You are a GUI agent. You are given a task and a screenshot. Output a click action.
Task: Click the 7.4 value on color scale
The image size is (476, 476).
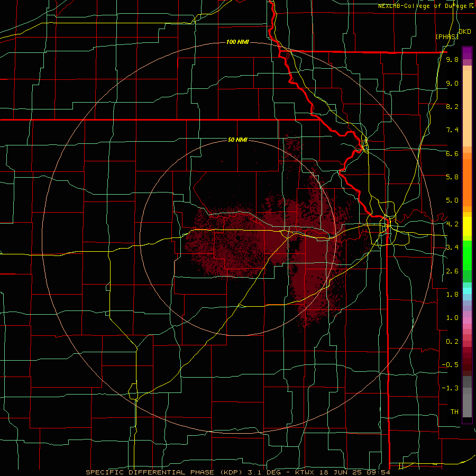pos(452,130)
